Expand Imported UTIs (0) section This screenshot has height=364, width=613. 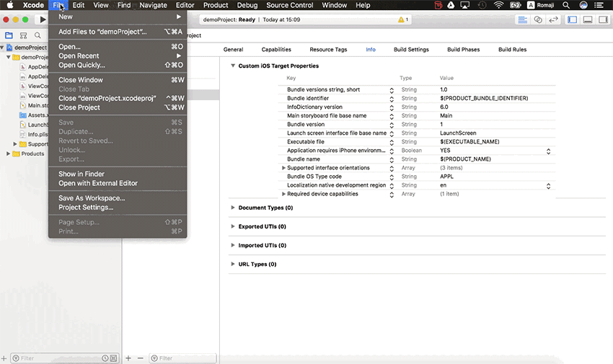click(233, 245)
